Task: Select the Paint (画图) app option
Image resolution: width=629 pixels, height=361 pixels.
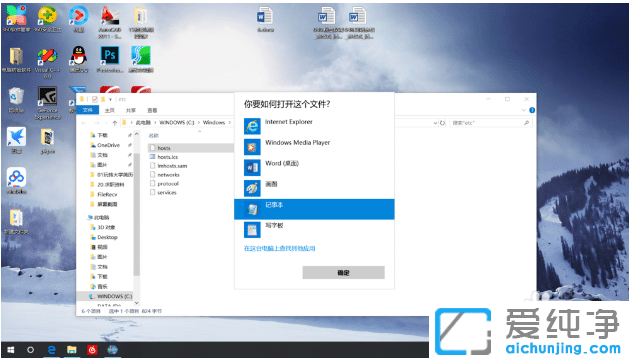Action: [x=314, y=189]
